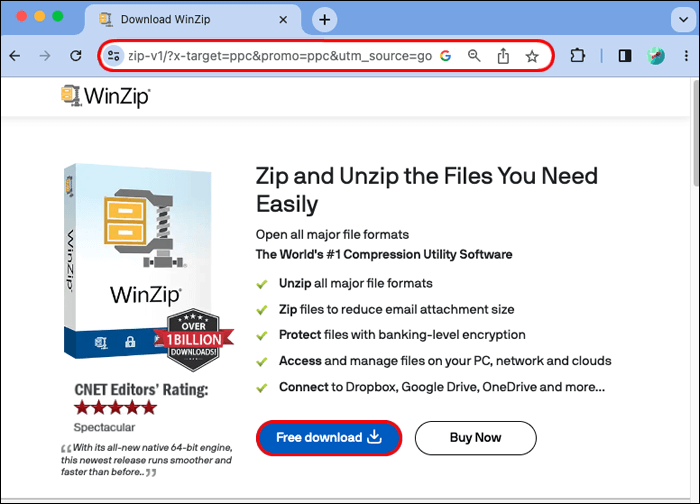The image size is (700, 504).
Task: Click 'Access and manage files on your PC' line
Action: point(445,361)
